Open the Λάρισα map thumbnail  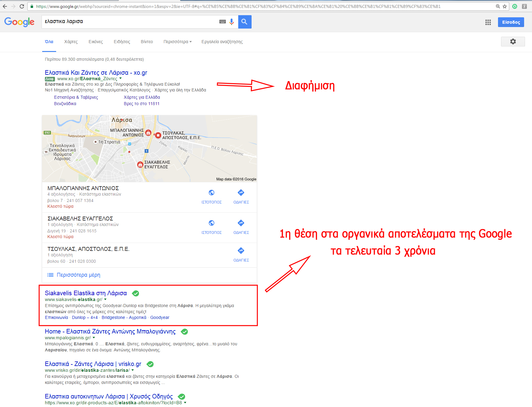tap(150, 149)
